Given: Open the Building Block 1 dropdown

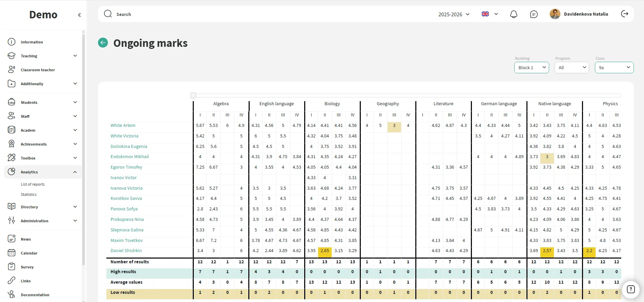Looking at the screenshot, I should 531,68.
